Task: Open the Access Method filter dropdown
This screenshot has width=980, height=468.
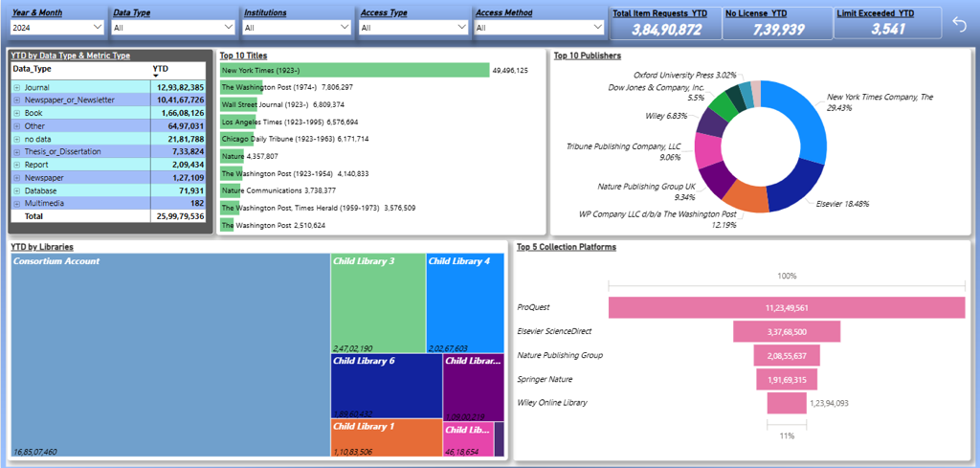Action: coord(539,27)
